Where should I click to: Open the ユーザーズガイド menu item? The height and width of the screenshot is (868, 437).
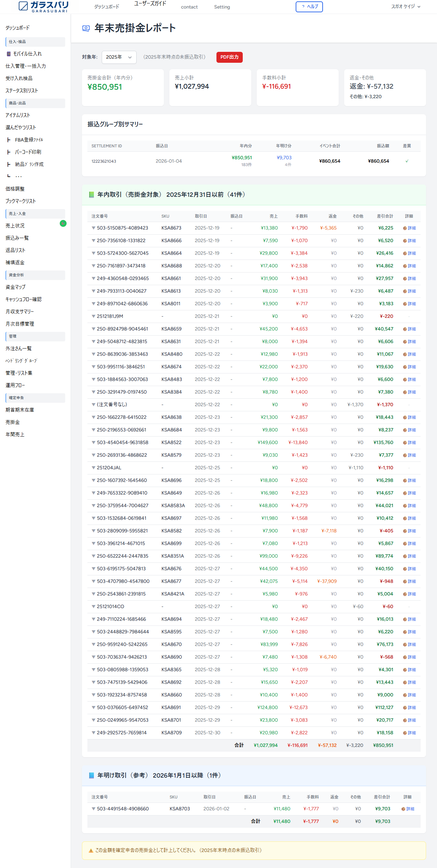click(x=150, y=4)
